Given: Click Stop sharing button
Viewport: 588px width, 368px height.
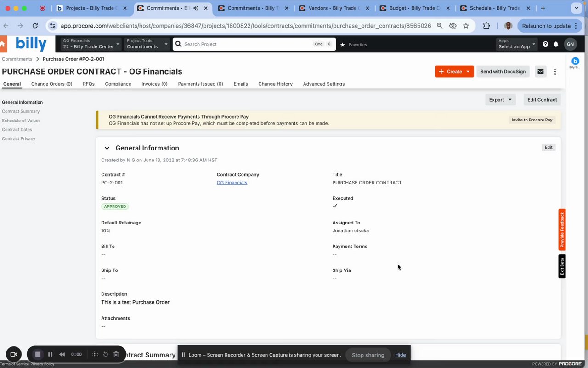Looking at the screenshot, I should (x=368, y=355).
